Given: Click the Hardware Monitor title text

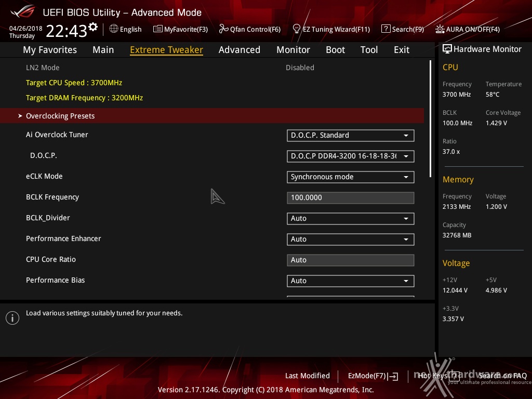Looking at the screenshot, I should (x=487, y=49).
